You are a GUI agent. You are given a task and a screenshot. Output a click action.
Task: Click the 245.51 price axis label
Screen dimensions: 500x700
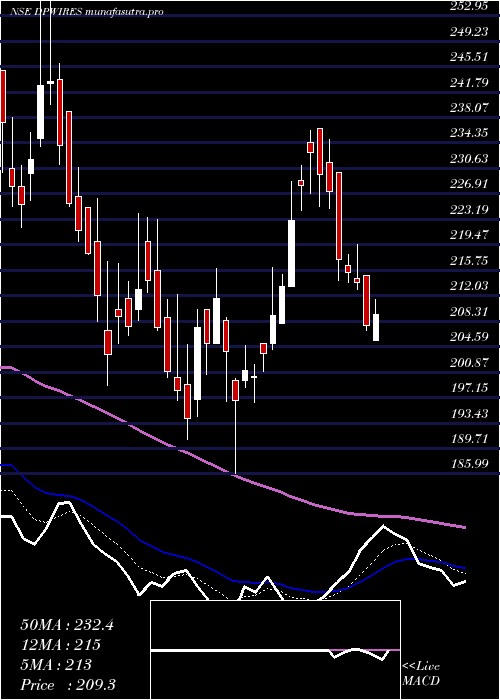pos(470,57)
